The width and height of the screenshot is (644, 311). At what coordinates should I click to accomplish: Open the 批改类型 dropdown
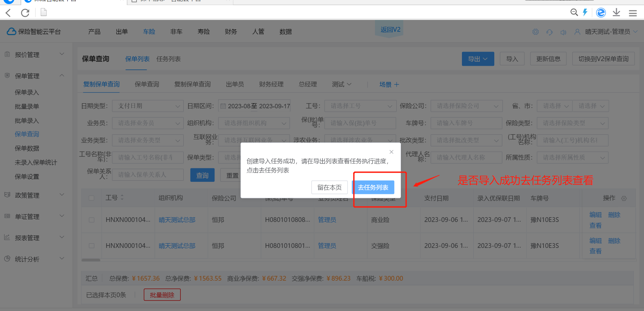point(467,140)
